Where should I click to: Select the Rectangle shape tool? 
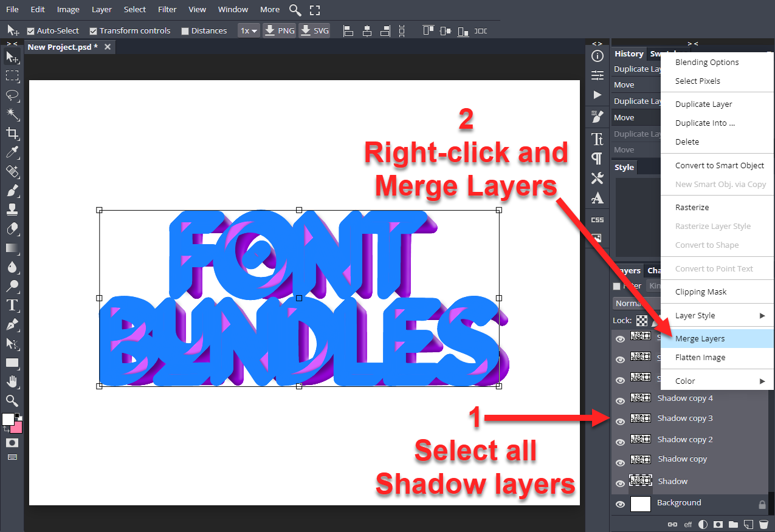[12, 363]
